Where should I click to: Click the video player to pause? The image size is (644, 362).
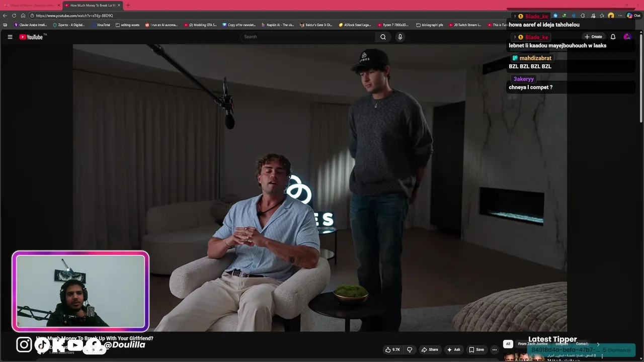click(320, 188)
